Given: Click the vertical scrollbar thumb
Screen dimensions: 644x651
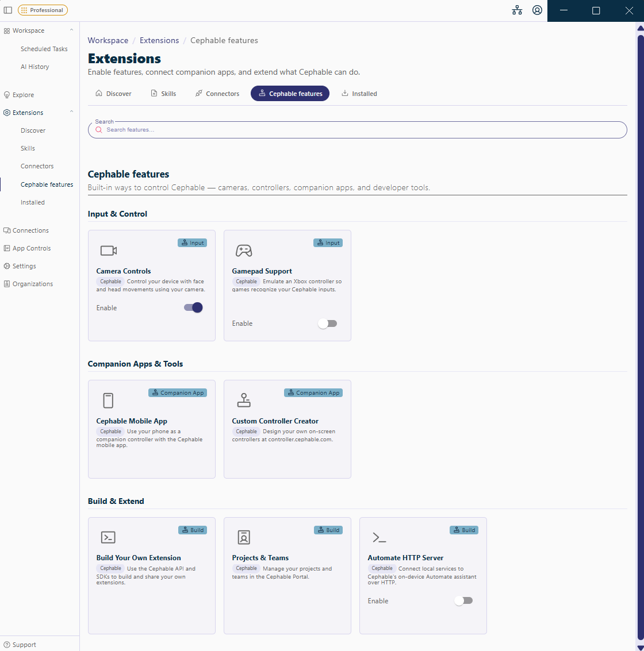Looking at the screenshot, I should (x=640, y=336).
